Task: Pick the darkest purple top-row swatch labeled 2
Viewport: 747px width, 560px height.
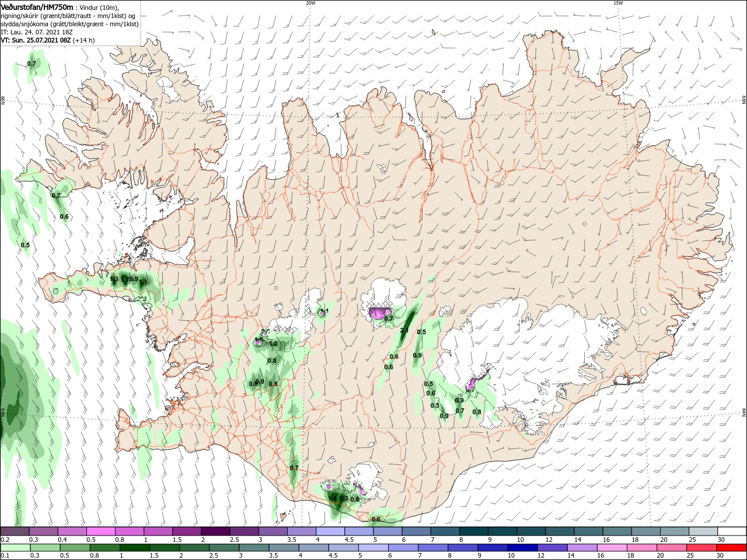Action: tap(215, 531)
